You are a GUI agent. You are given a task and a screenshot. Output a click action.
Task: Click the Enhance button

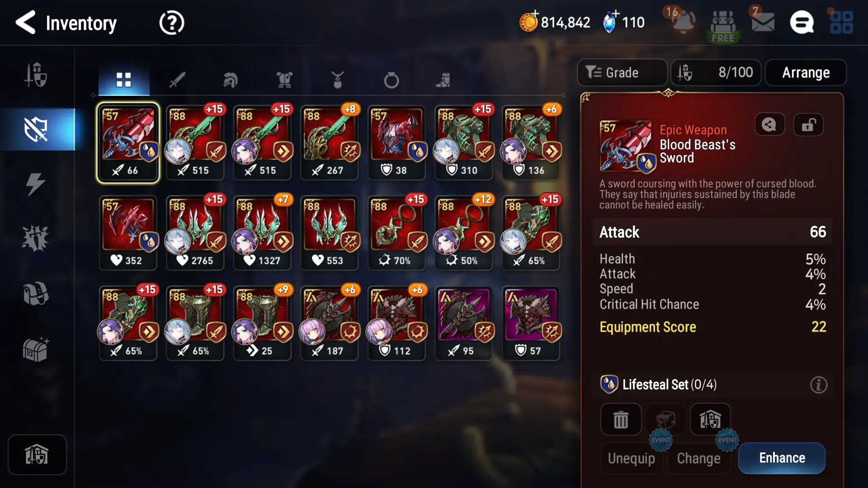click(x=782, y=458)
